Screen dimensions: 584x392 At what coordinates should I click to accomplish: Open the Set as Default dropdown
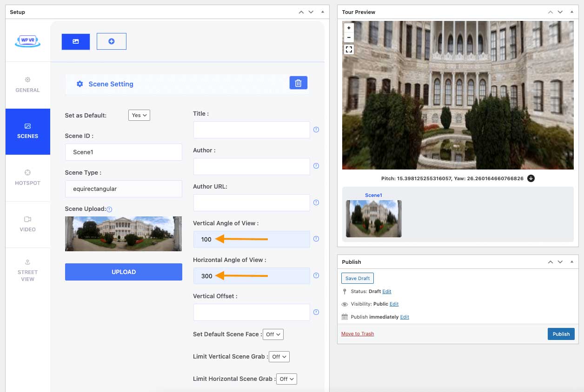click(139, 115)
